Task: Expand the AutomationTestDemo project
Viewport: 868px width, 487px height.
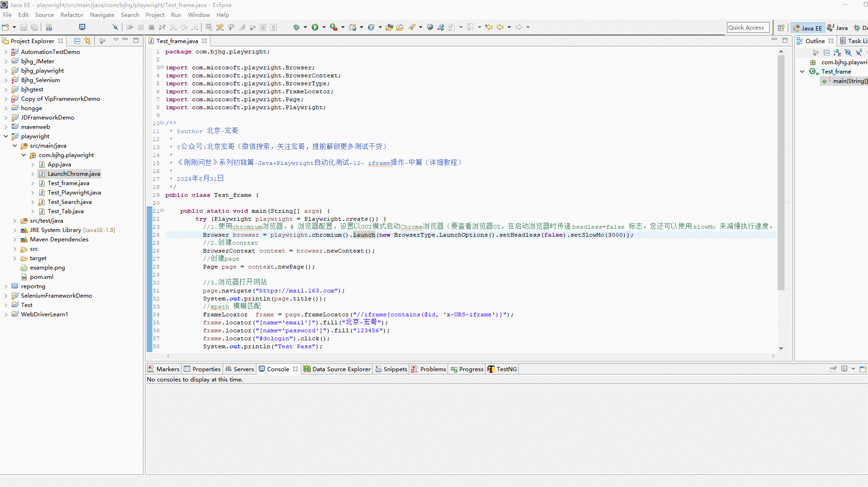Action: pyautogui.click(x=6, y=52)
